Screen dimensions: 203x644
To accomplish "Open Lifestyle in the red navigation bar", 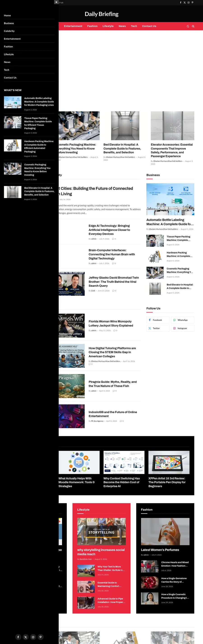I will click(x=108, y=26).
